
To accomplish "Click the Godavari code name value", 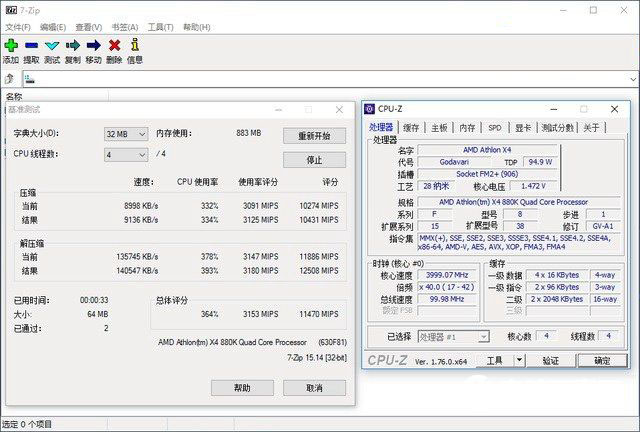I will (454, 162).
